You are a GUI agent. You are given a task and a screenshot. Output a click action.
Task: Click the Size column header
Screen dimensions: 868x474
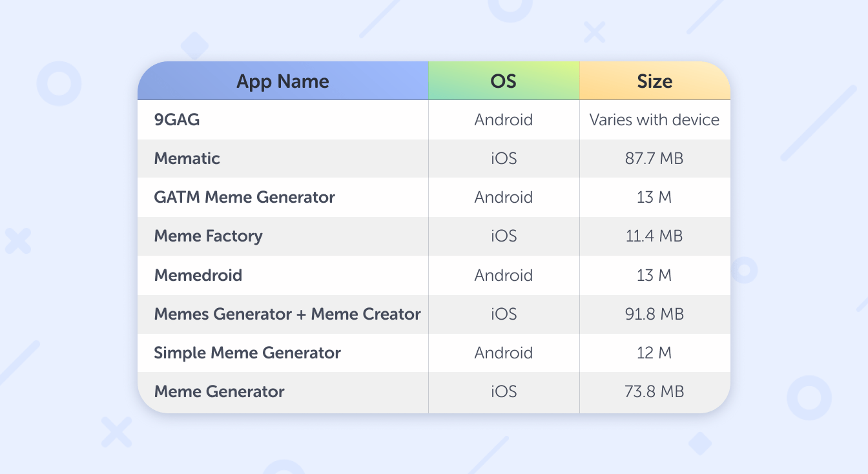click(654, 81)
